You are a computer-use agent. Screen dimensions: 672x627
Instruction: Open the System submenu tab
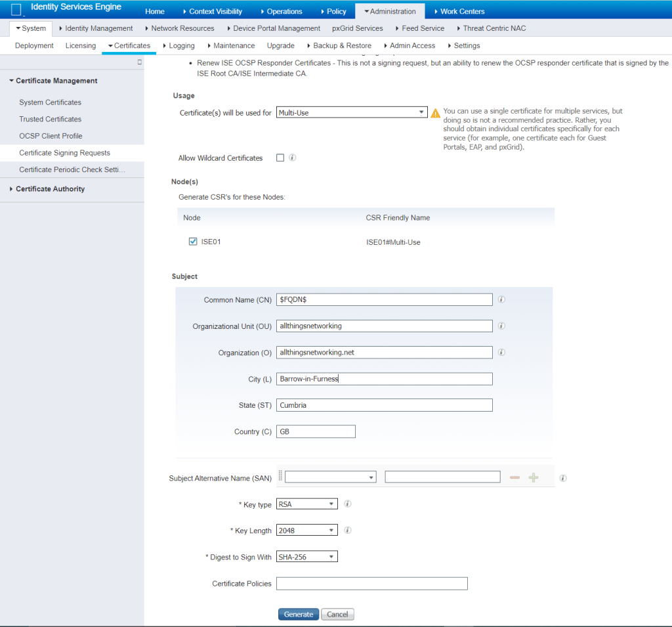pos(31,28)
